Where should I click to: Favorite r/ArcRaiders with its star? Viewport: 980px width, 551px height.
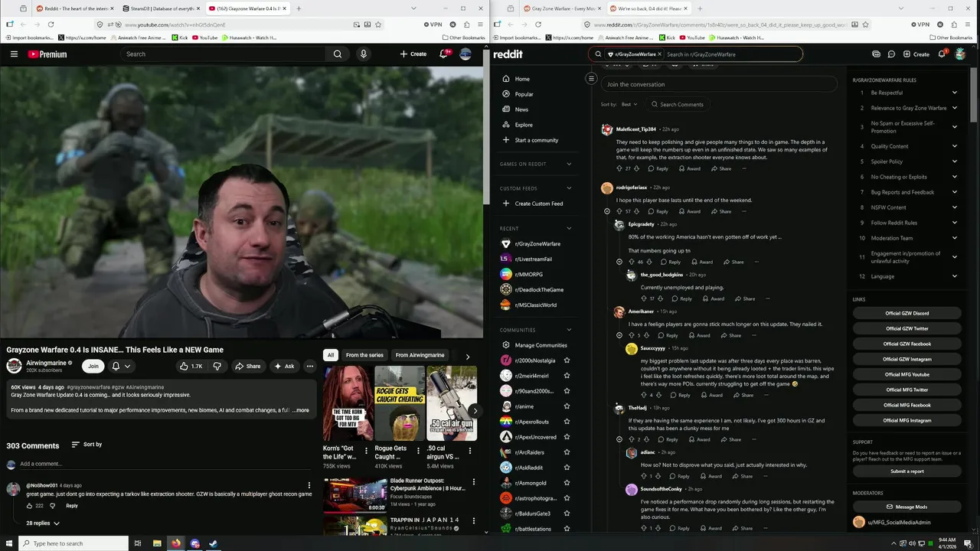tap(567, 452)
